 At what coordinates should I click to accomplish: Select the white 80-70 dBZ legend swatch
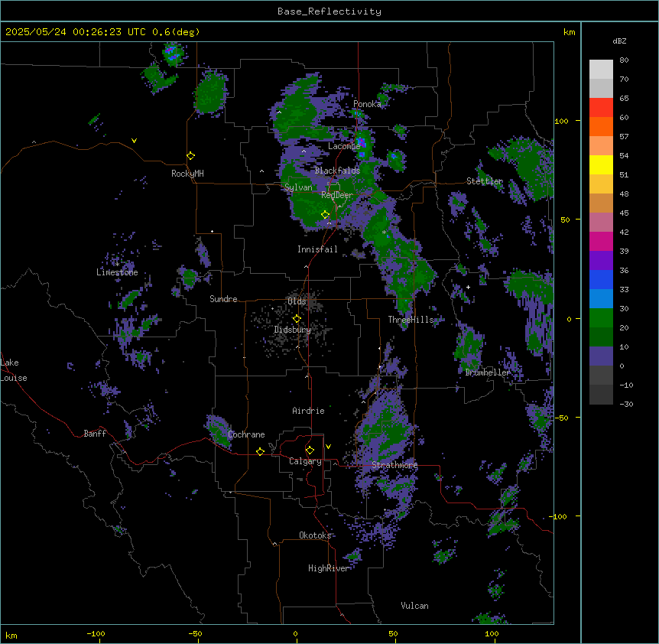click(x=601, y=70)
